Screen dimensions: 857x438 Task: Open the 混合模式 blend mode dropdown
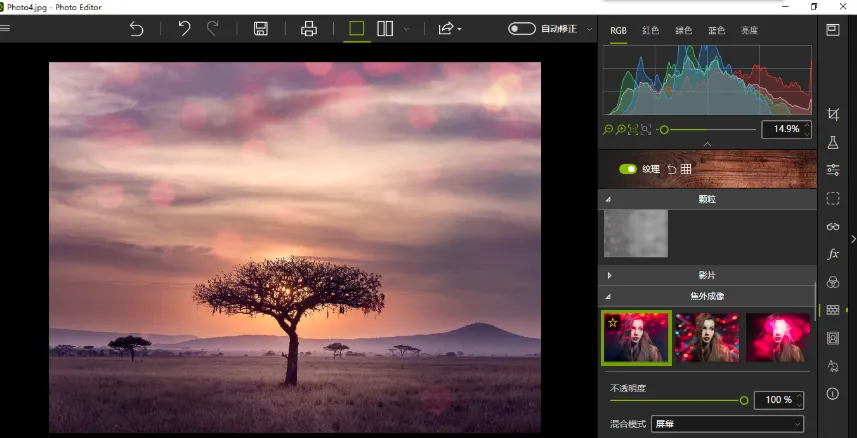(x=727, y=424)
